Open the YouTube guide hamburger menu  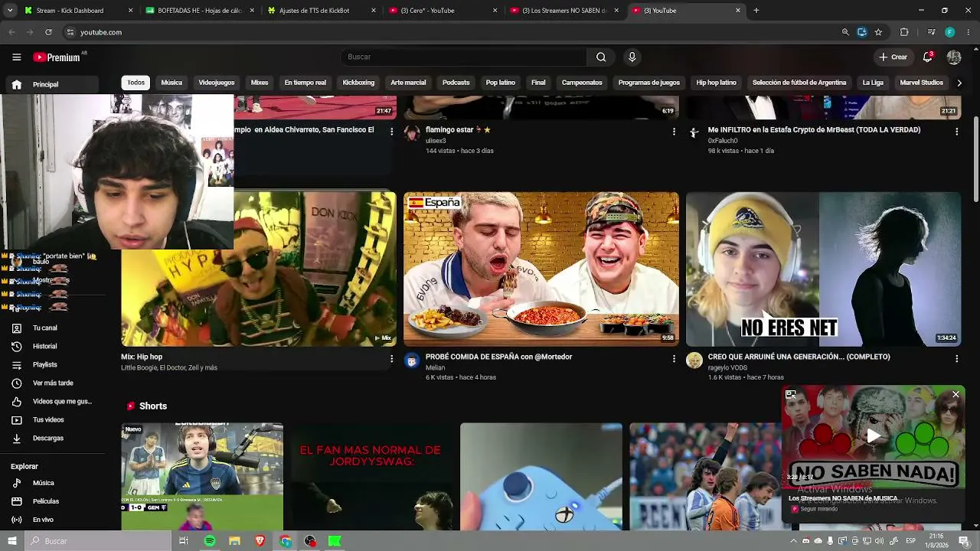pos(16,57)
